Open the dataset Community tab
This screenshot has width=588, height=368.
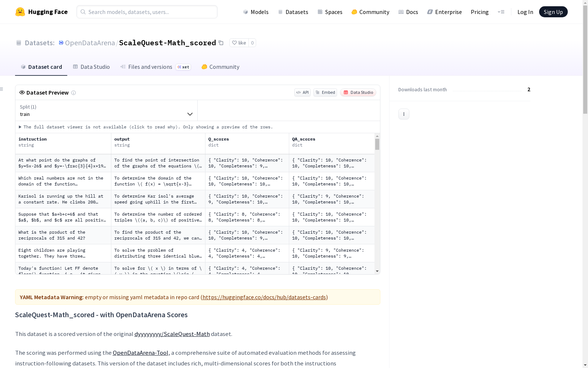coord(220,67)
